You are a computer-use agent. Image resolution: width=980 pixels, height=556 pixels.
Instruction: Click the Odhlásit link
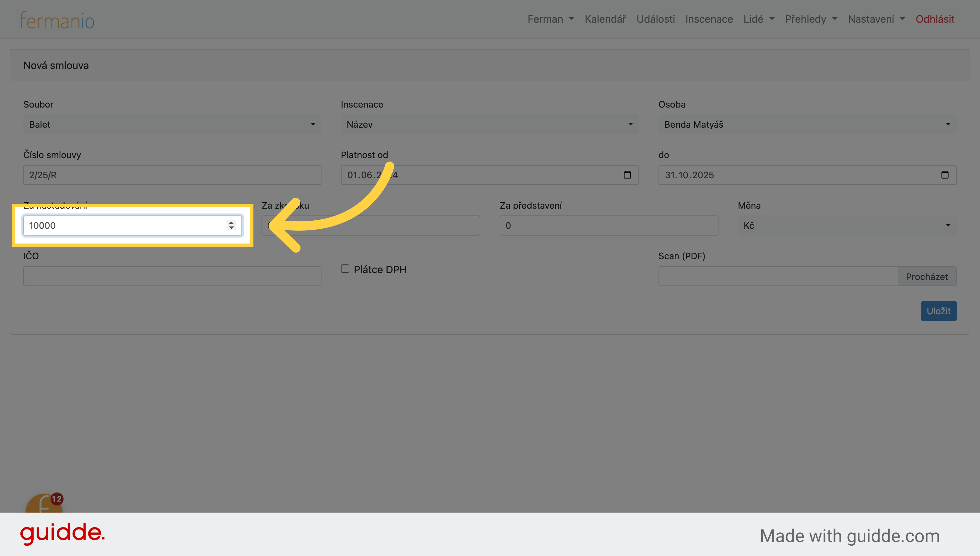click(935, 19)
